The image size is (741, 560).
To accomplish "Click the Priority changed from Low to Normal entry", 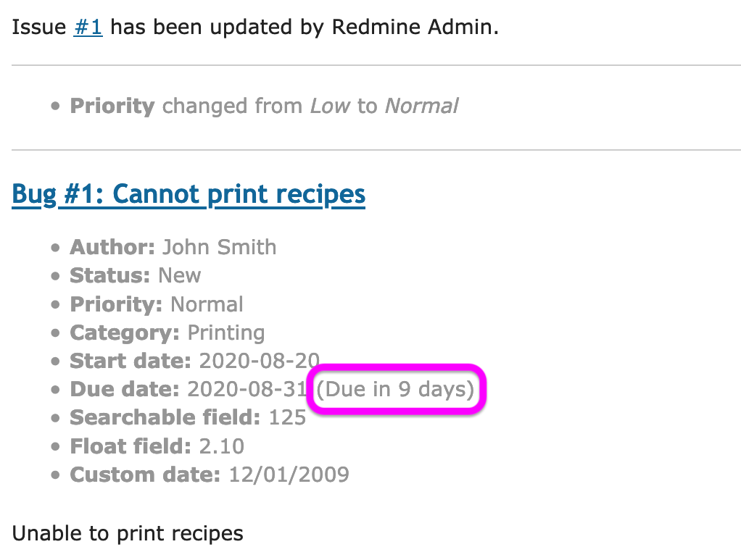I will click(264, 106).
